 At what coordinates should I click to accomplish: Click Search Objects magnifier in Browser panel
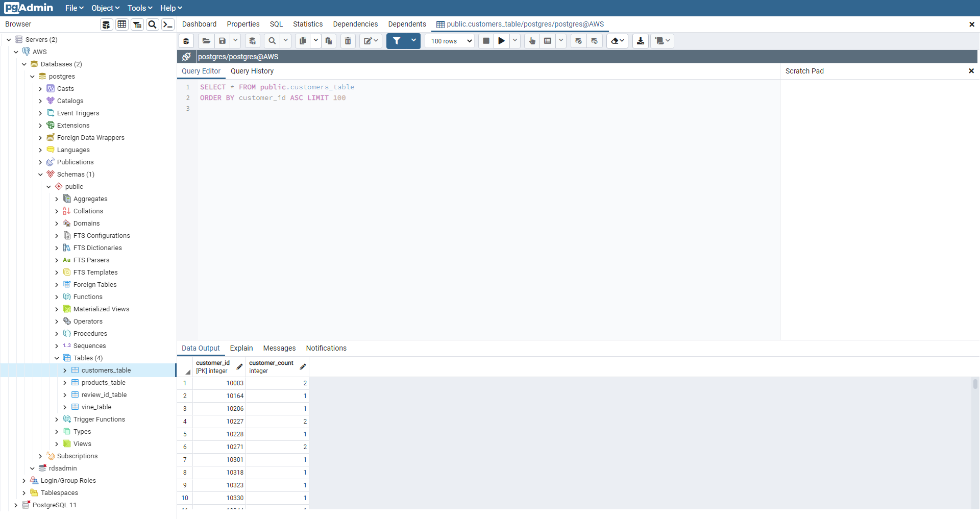[152, 24]
